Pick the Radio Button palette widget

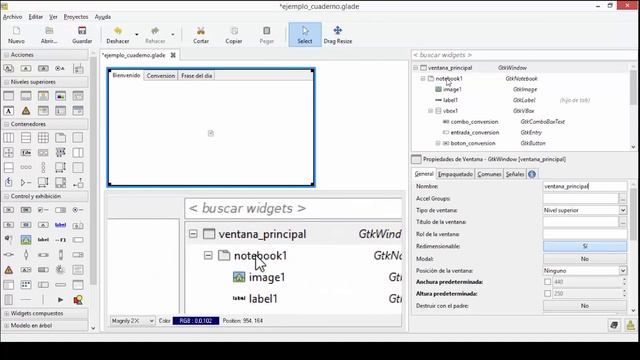pyautogui.click(x=78, y=210)
